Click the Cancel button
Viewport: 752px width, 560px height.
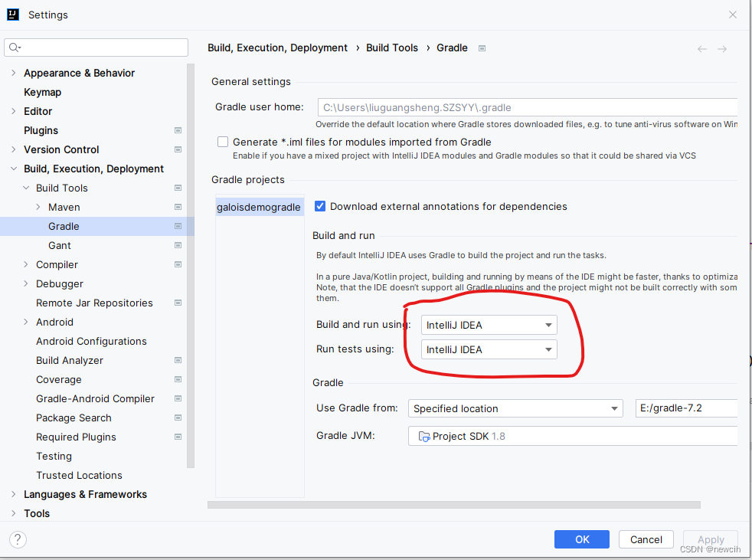[646, 539]
